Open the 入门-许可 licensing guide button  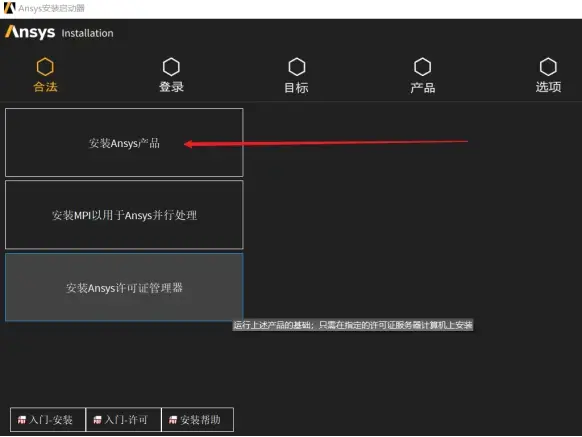124,420
